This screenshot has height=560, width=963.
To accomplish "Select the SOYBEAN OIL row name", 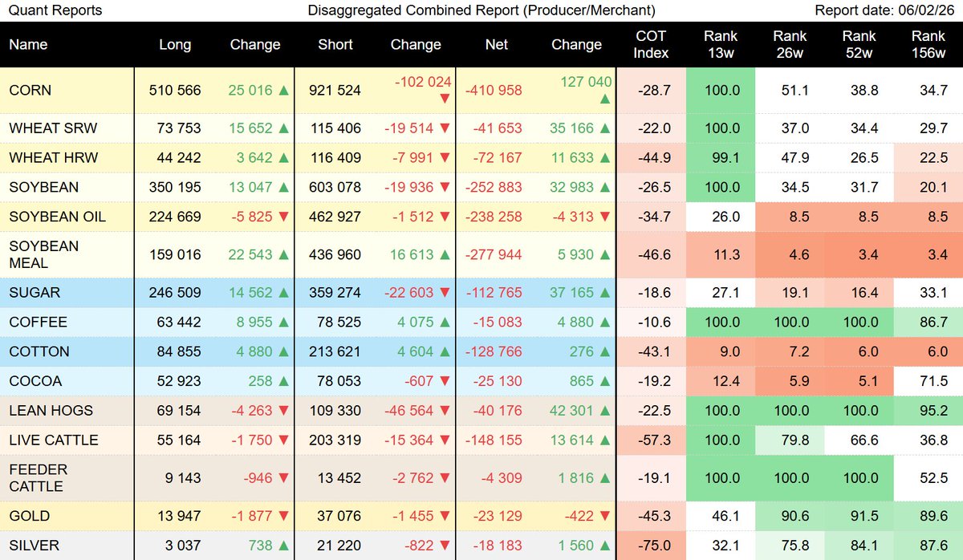I will 57,217.
